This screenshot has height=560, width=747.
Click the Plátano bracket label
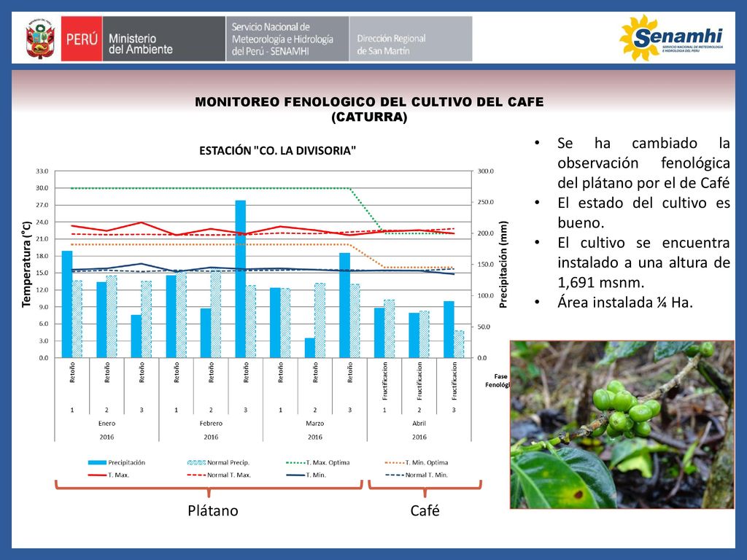point(213,510)
